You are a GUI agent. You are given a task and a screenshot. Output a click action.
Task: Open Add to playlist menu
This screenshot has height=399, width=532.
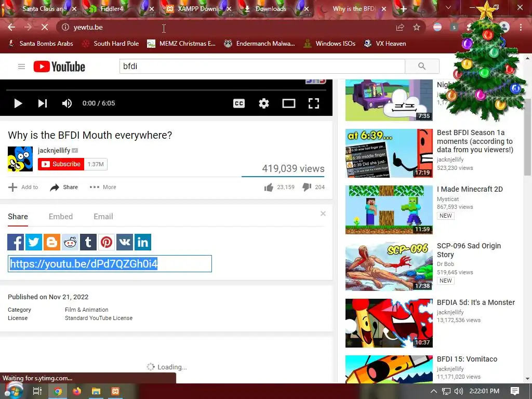pos(23,187)
